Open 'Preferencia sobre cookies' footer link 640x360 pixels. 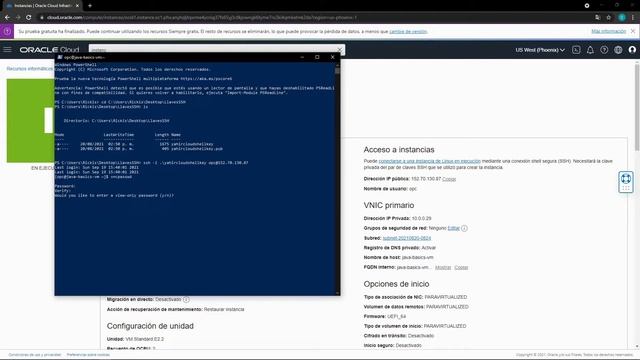coord(88,355)
